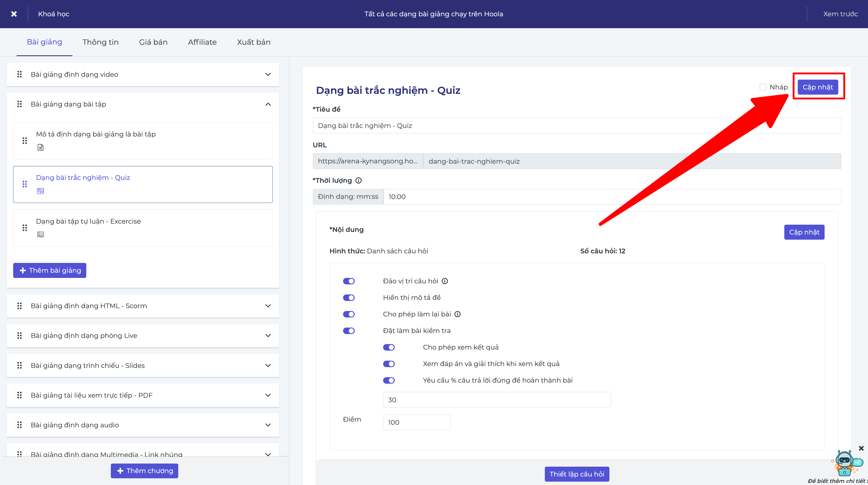Close the course editor with the X icon
Viewport: 868px width, 485px height.
pyautogui.click(x=14, y=14)
